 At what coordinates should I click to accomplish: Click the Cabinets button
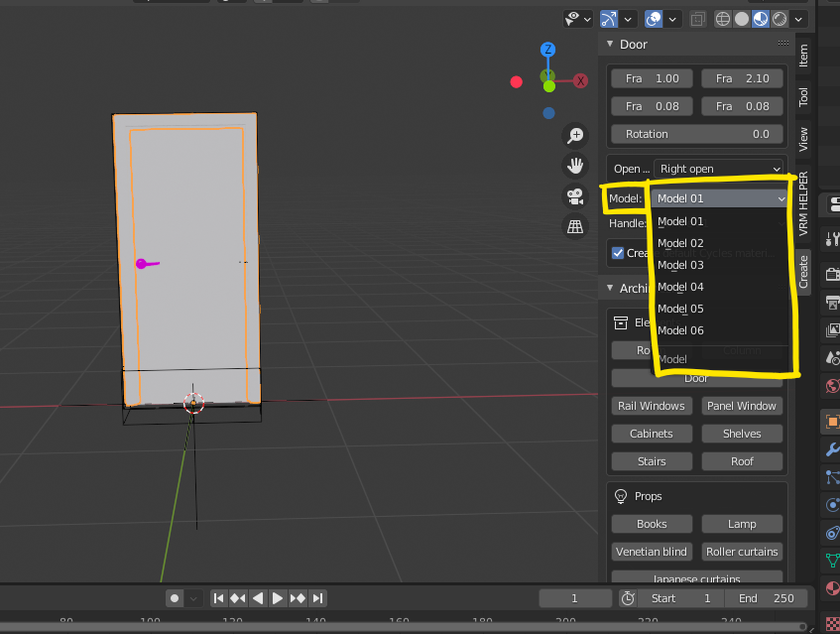click(x=652, y=434)
